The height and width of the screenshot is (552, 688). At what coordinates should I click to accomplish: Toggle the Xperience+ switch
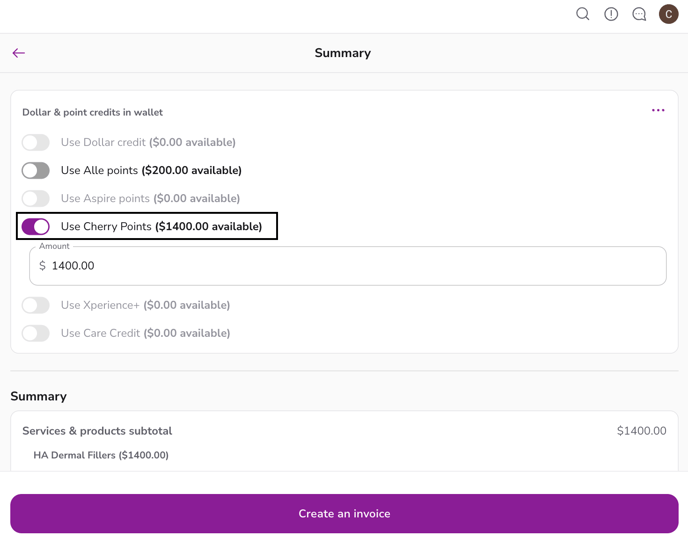pos(36,306)
